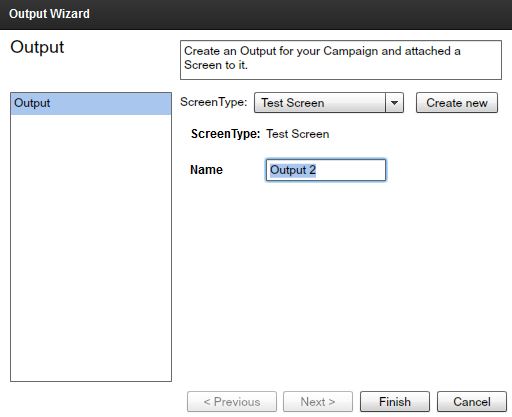Focus the Name input field
This screenshot has width=512, height=417.
point(326,170)
